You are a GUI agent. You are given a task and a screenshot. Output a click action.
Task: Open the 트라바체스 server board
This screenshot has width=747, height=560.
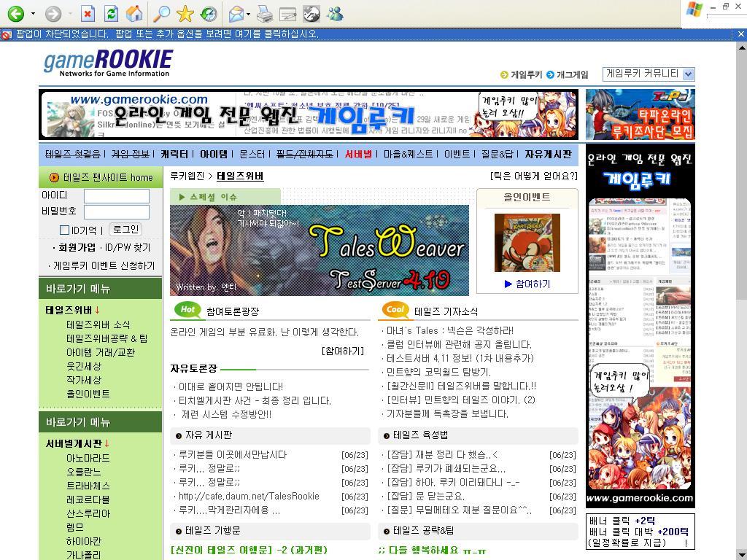click(88, 486)
